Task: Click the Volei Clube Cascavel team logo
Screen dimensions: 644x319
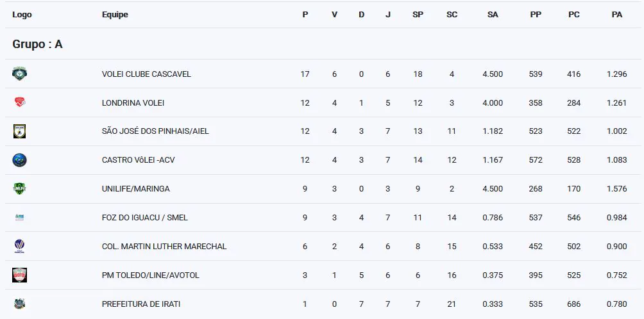Action: tap(19, 74)
